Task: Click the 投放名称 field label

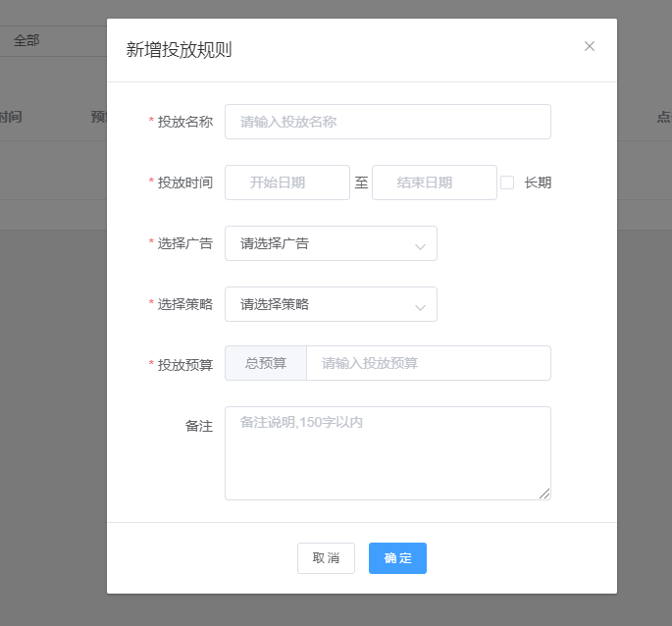Action: [x=185, y=122]
